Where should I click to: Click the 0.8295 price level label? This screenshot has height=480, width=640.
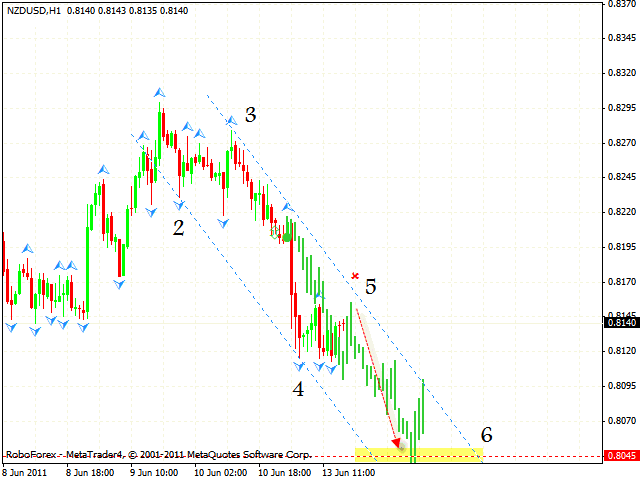[622, 108]
